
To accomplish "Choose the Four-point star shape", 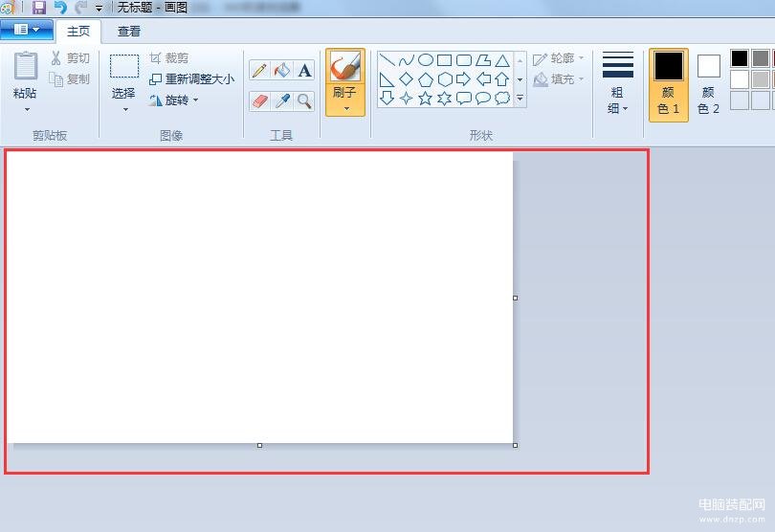I will [407, 98].
